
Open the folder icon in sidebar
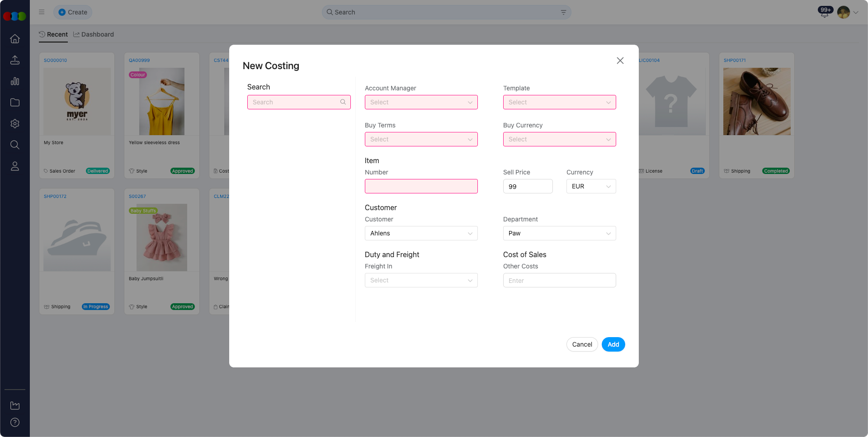click(15, 103)
